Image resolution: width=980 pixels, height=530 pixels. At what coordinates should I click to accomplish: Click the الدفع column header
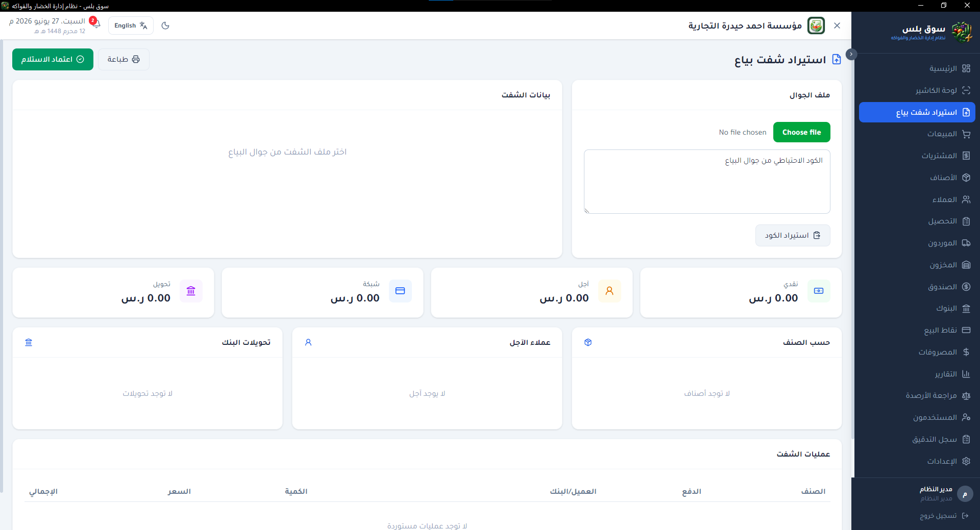pos(692,491)
